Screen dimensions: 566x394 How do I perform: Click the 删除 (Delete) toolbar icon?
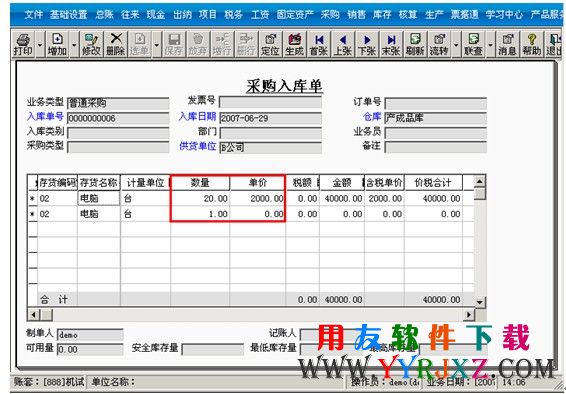[x=116, y=44]
